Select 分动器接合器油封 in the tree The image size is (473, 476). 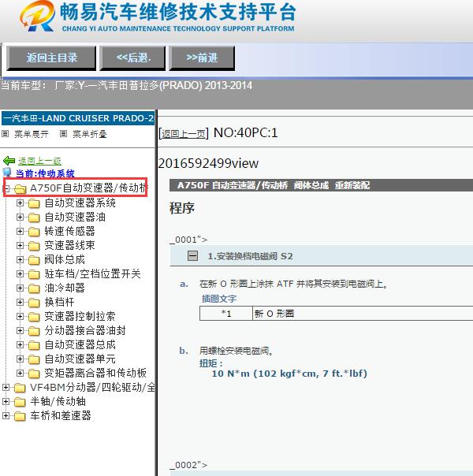point(85,330)
